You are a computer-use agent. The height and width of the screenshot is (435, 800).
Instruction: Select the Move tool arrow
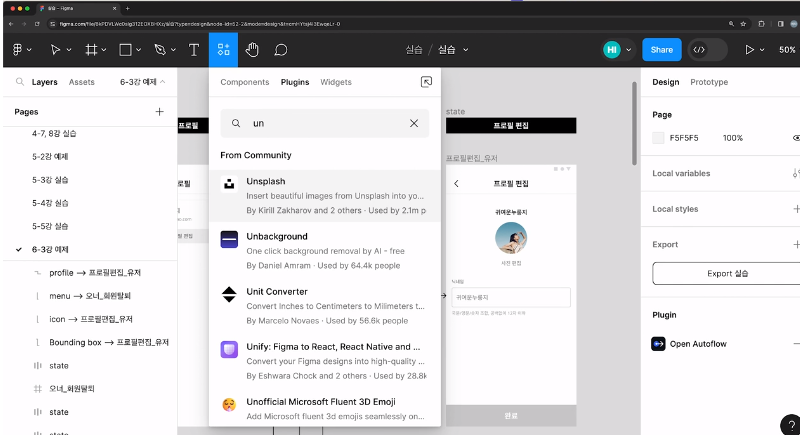pyautogui.click(x=55, y=49)
